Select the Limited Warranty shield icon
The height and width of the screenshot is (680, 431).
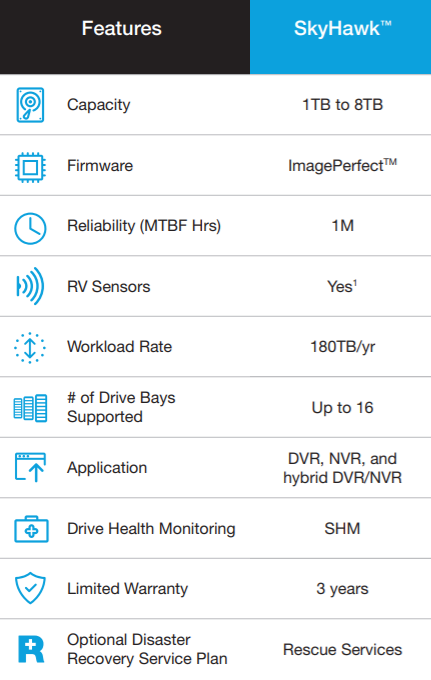tap(30, 588)
